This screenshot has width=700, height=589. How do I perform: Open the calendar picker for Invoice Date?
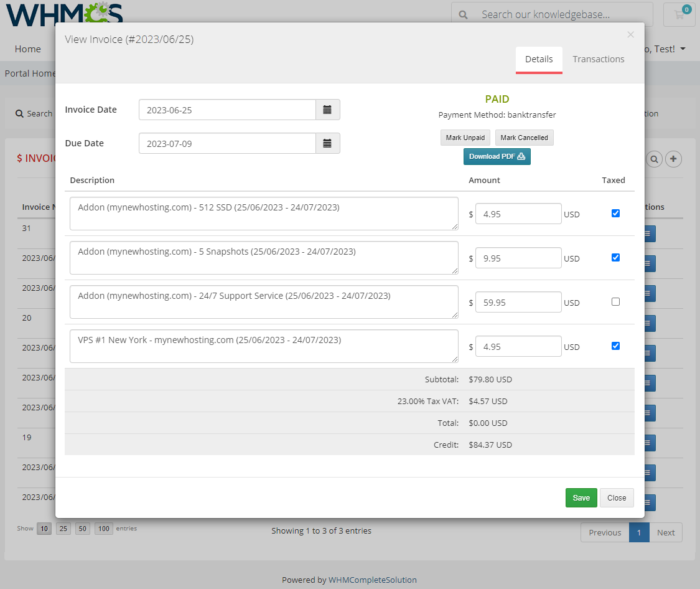click(328, 110)
